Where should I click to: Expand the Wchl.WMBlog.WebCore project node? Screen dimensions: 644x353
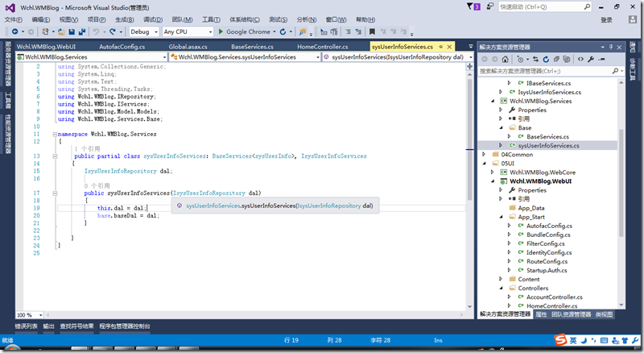(492, 172)
